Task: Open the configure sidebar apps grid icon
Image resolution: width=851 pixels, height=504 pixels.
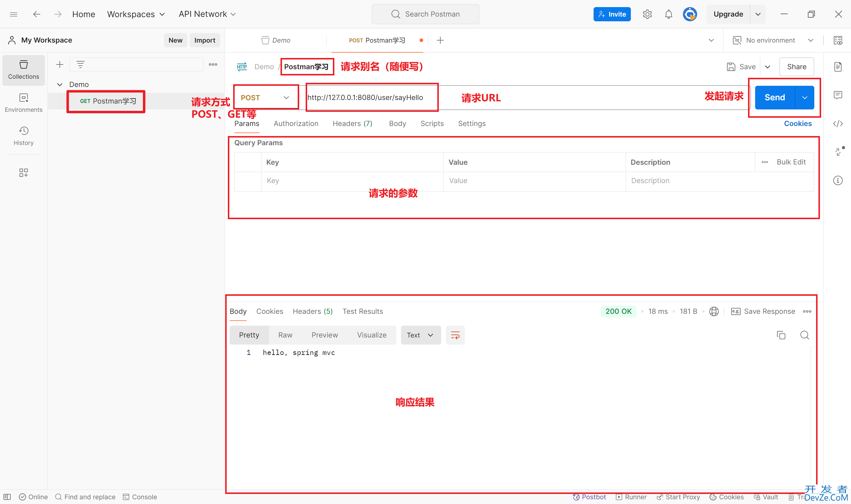Action: point(23,173)
